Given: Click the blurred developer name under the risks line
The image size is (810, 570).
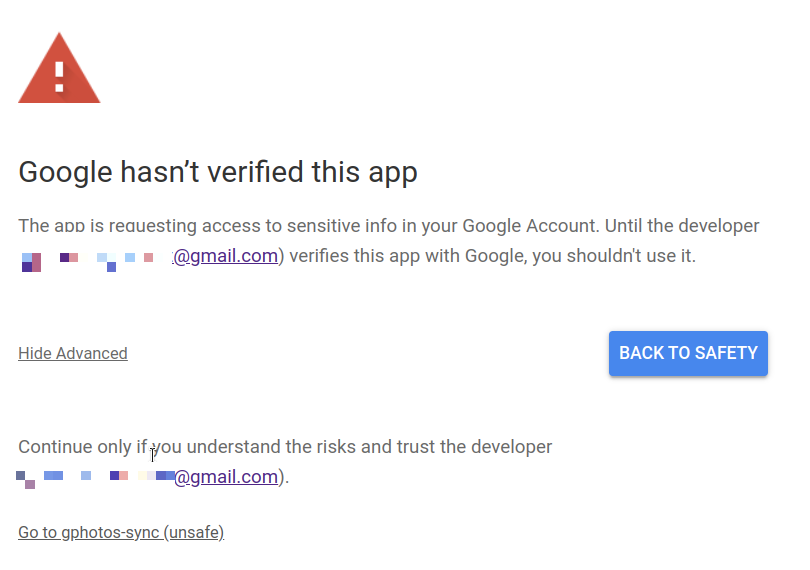Looking at the screenshot, I should [95, 477].
